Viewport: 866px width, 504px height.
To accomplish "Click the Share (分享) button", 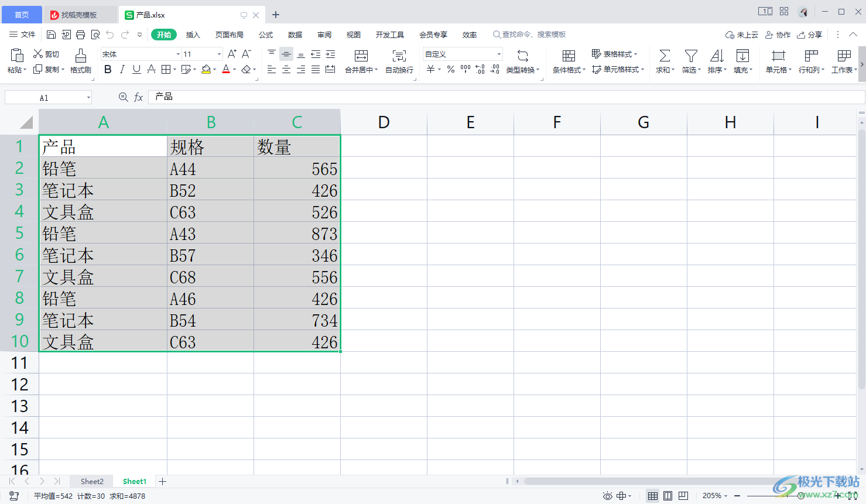I will tap(809, 35).
